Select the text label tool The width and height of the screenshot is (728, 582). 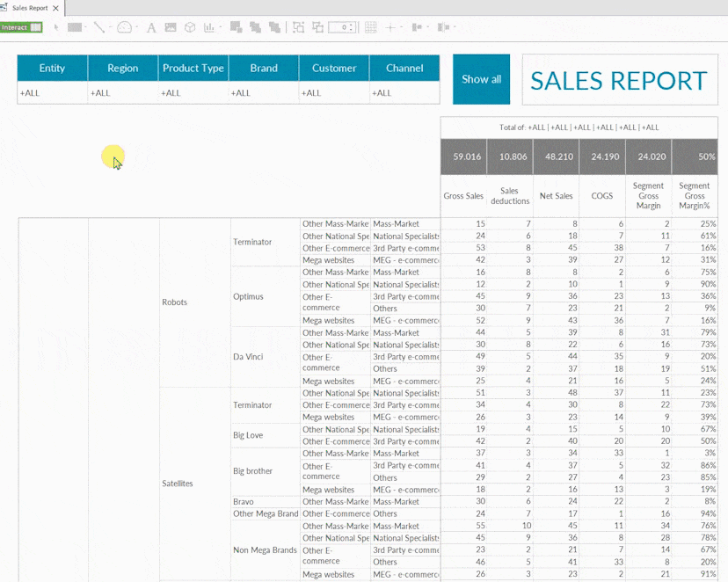click(x=150, y=27)
